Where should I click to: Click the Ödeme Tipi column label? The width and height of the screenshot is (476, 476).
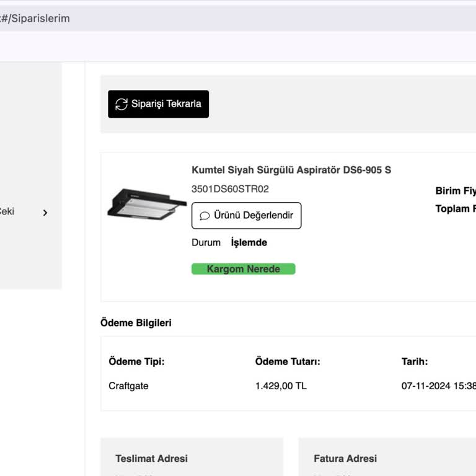(x=136, y=361)
